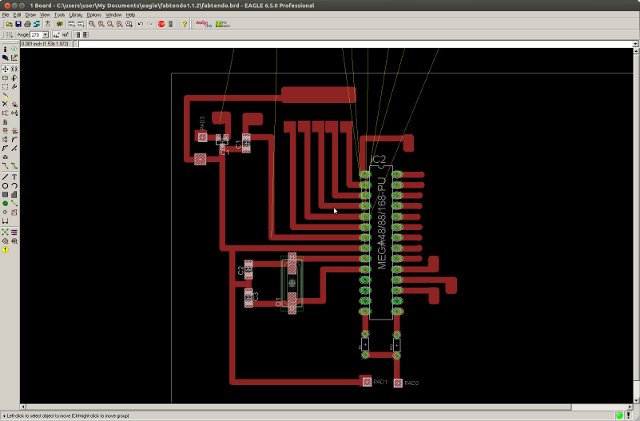Select the Signal tool

tap(14, 203)
